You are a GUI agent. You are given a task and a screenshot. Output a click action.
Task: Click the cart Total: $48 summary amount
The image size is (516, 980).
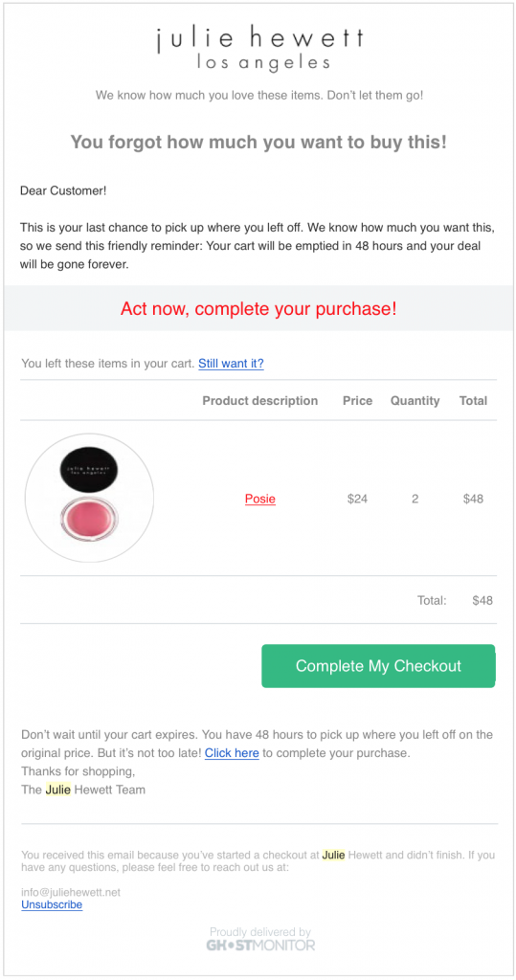click(482, 601)
